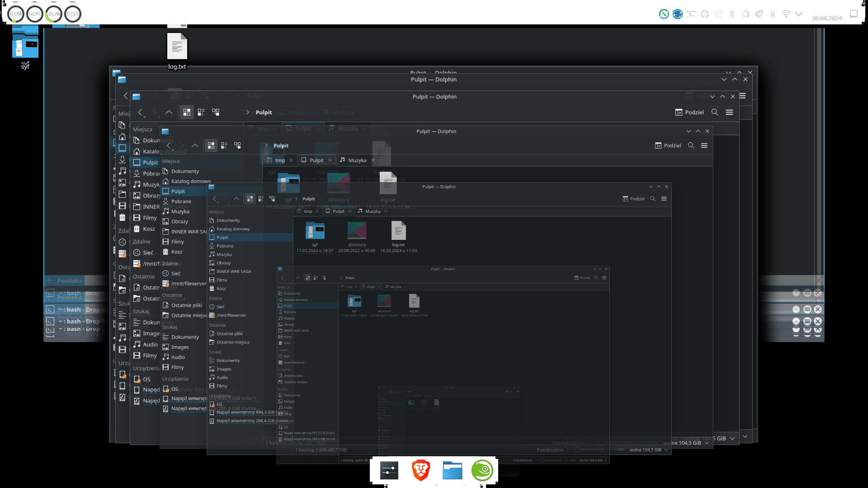
Task: Launch Dolphin file manager from the dock
Action: [x=452, y=470]
